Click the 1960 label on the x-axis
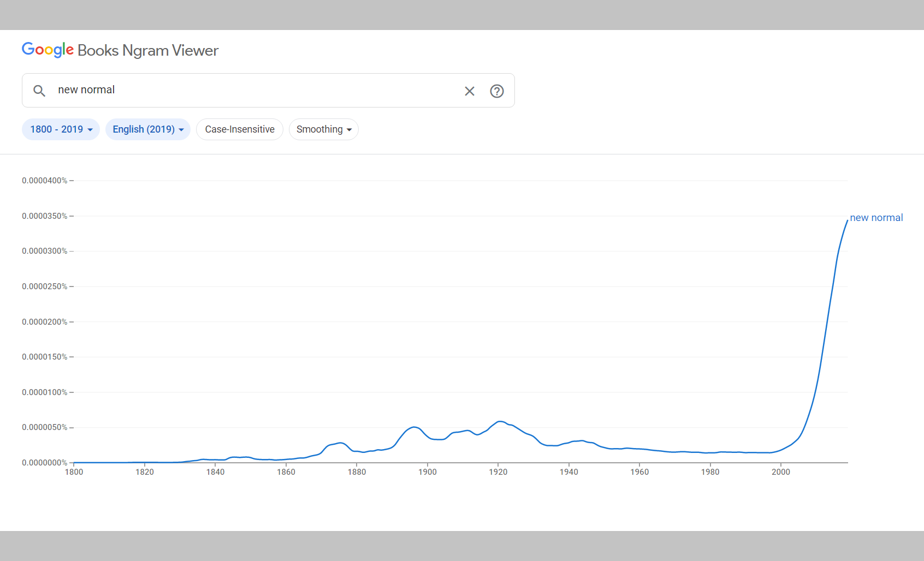The width and height of the screenshot is (924, 561). [639, 472]
